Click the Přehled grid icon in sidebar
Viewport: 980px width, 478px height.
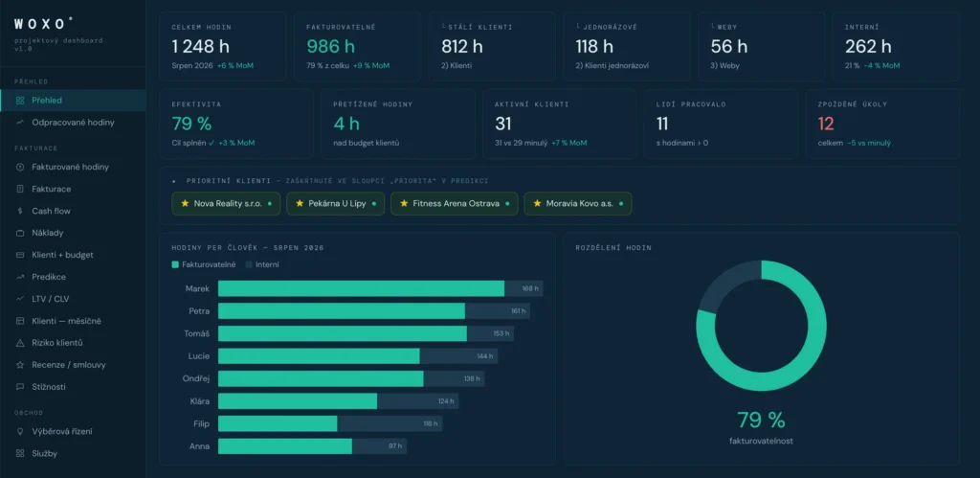20,101
